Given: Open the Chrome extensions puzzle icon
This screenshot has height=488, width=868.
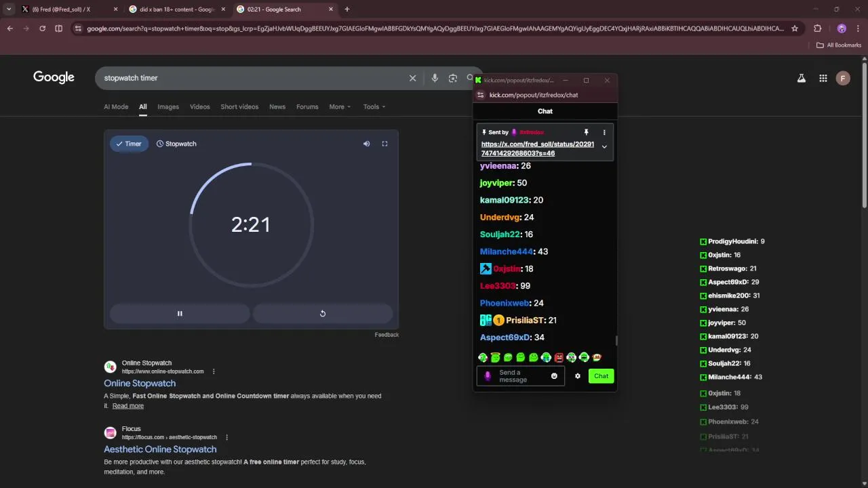Looking at the screenshot, I should 817,28.
